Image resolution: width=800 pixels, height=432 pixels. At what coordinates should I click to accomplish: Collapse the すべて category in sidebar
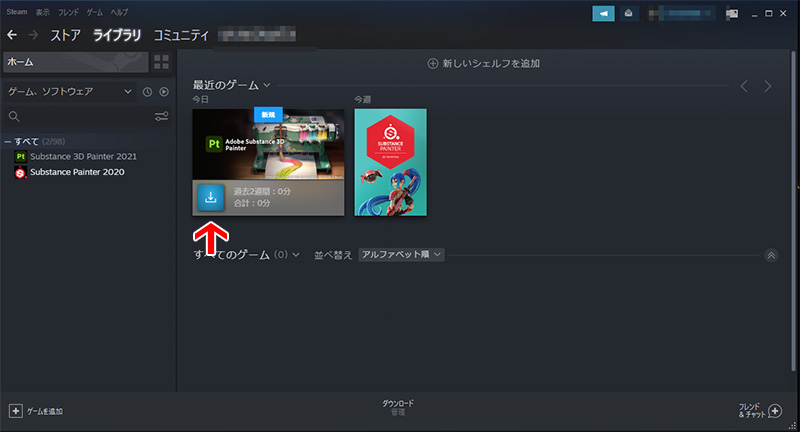click(x=8, y=141)
